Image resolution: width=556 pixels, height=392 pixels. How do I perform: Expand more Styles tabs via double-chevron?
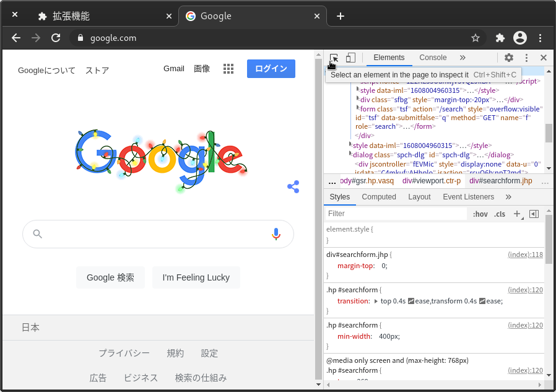508,197
